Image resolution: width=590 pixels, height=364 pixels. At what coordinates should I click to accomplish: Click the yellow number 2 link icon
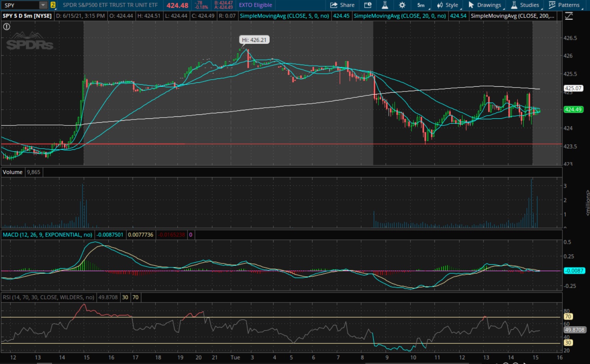click(x=53, y=5)
